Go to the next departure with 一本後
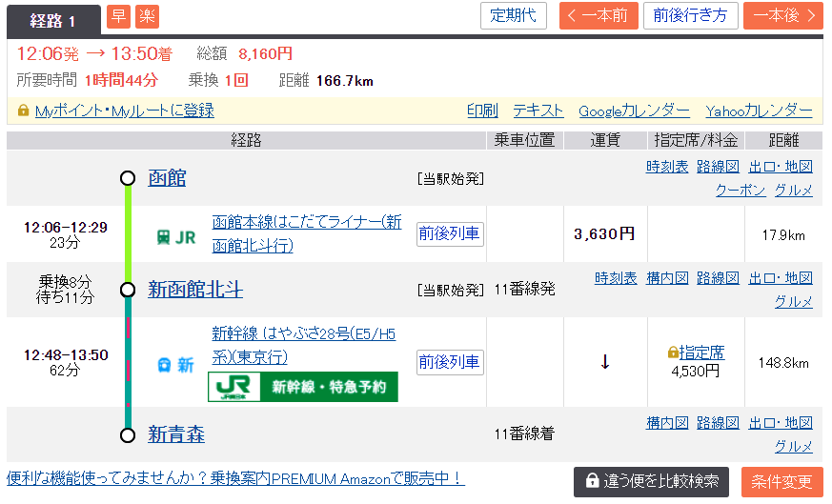This screenshot has width=832, height=504. tap(782, 15)
